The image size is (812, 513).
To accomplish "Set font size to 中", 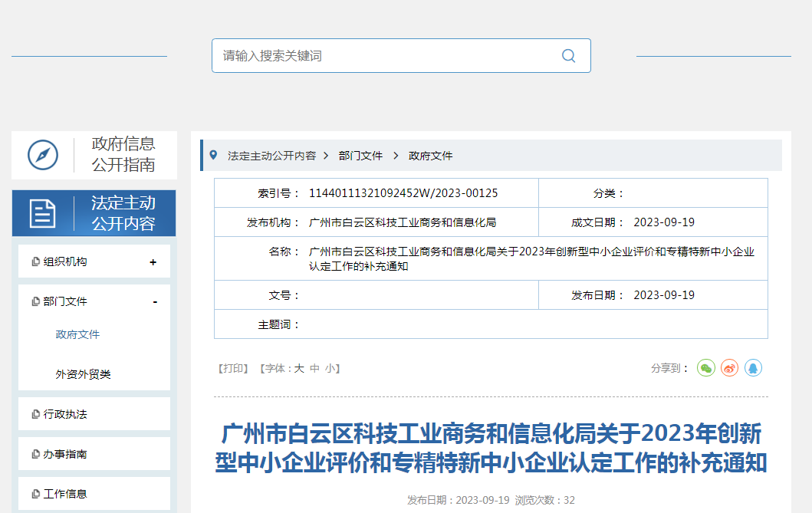I will pyautogui.click(x=314, y=369).
